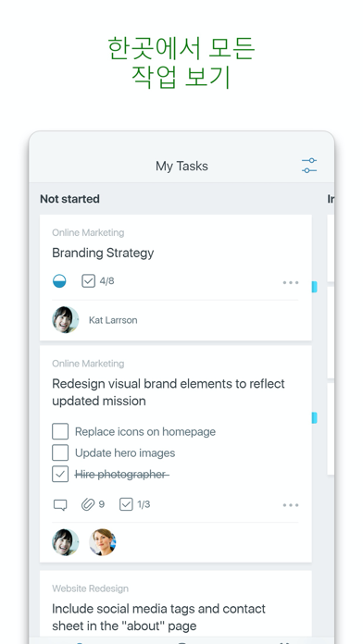Open the three-dot menu on the Redesign visual brand card
The width and height of the screenshot is (363, 644).
(291, 505)
